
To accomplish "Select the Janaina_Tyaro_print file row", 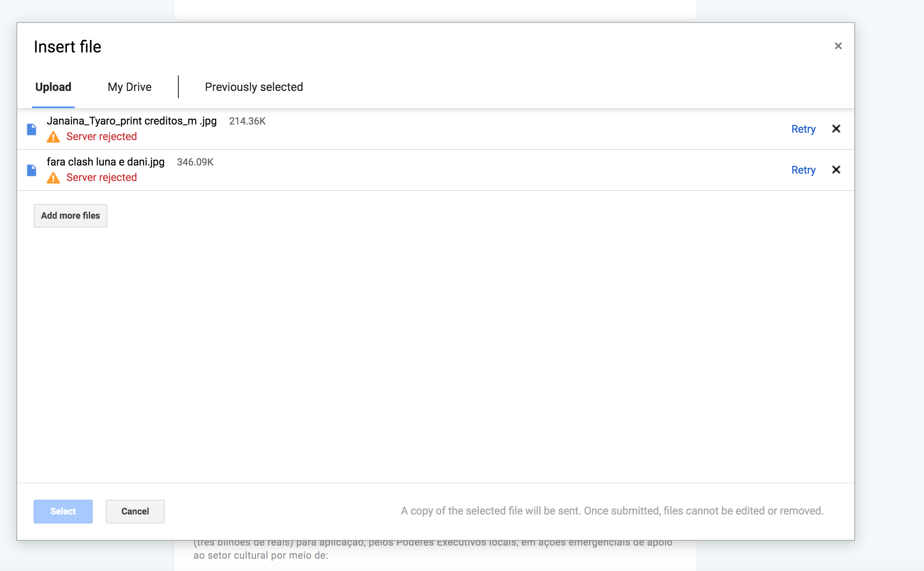I will click(436, 129).
